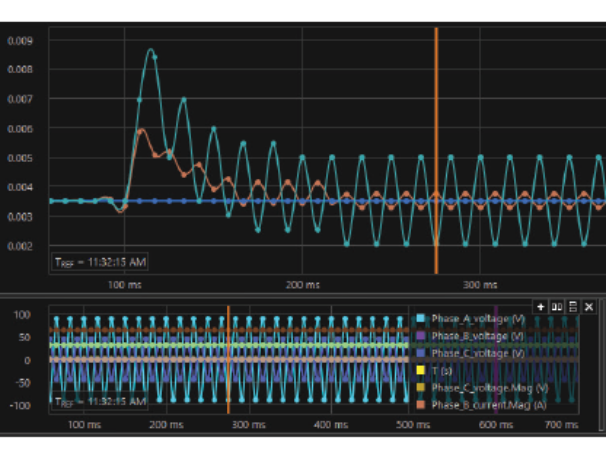Click the 200 ms label on upper time axis
606x453 pixels.
coord(303,285)
